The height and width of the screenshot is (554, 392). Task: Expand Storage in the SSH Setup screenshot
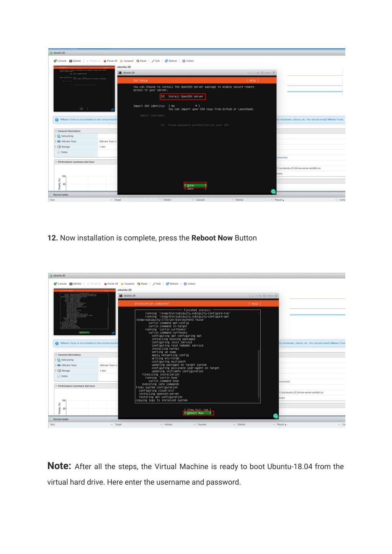tap(56, 147)
